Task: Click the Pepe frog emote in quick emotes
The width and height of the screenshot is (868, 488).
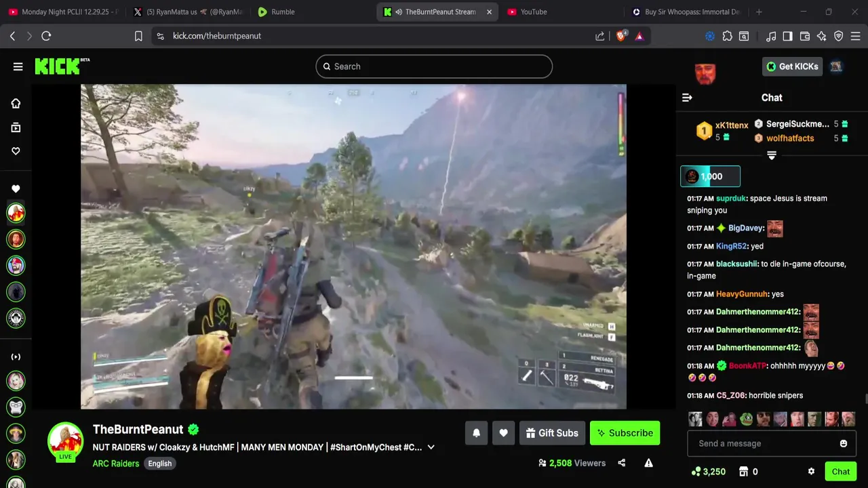Action: (746, 419)
